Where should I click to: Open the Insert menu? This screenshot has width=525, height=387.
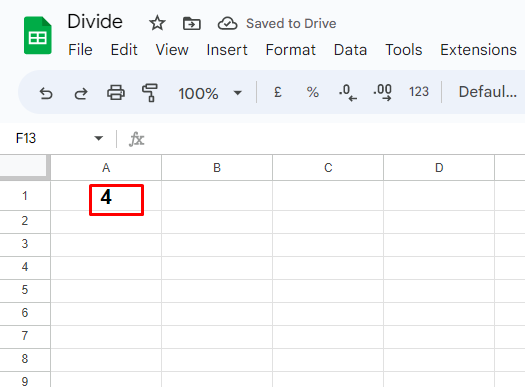(227, 50)
